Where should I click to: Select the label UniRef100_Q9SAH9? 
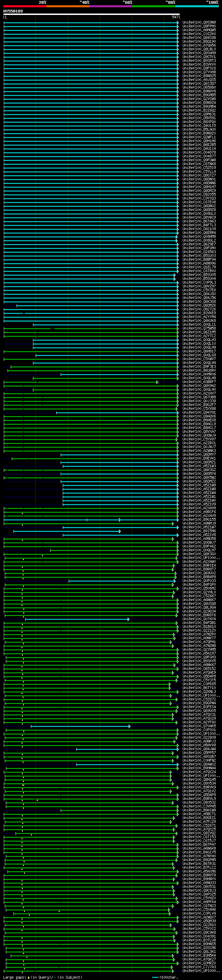pos(199,53)
